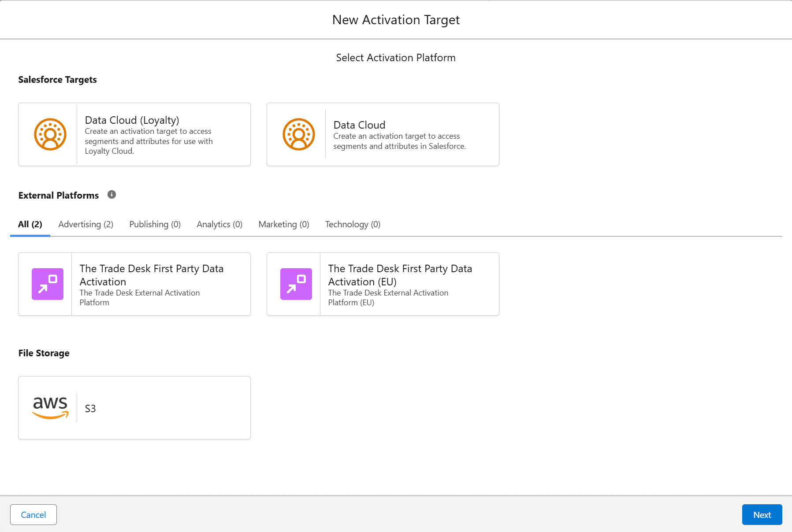Click the File Storage heading
This screenshot has width=792, height=532.
click(44, 353)
